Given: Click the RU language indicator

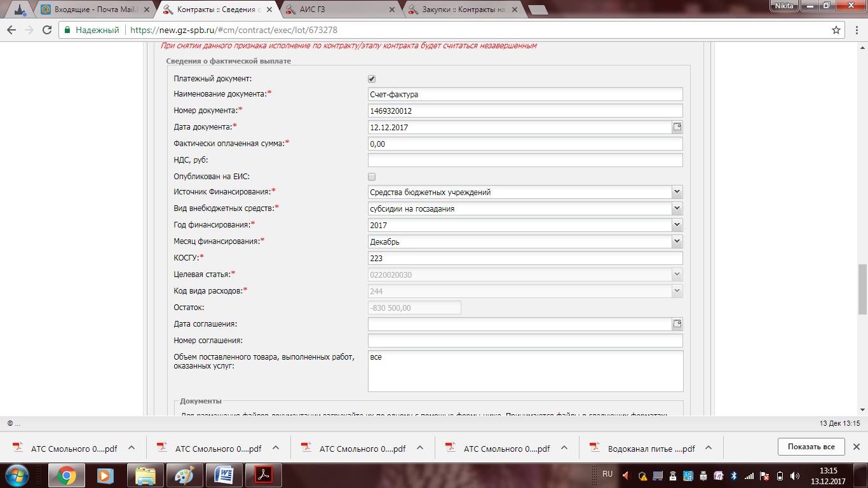Looking at the screenshot, I should 607,475.
